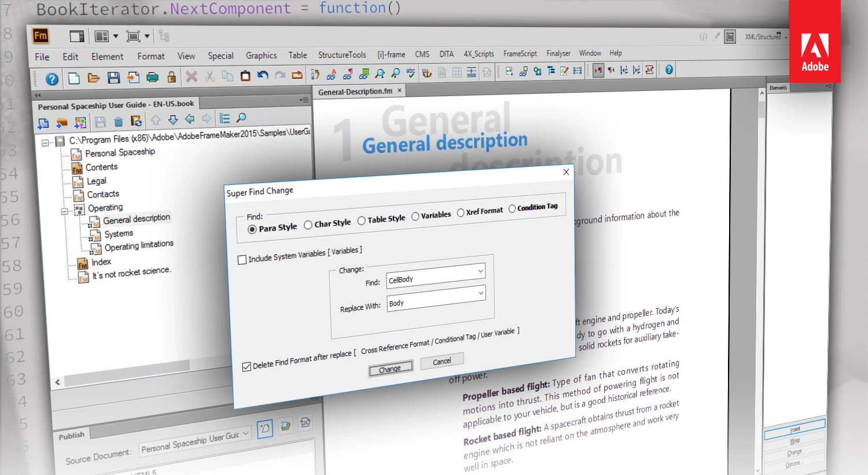The width and height of the screenshot is (868, 475).
Task: Select Operating limitations in book tree
Action: [139, 246]
